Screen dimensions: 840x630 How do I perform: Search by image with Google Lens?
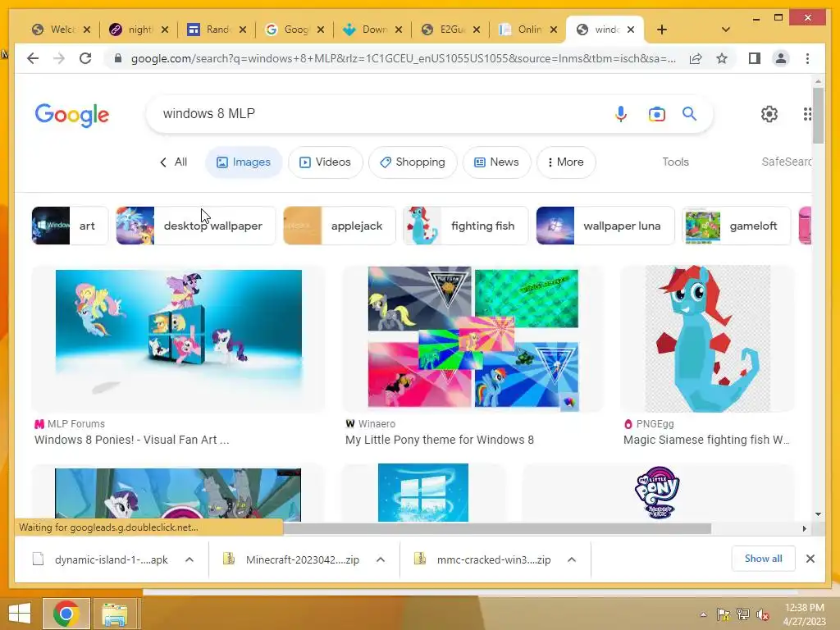pos(656,113)
